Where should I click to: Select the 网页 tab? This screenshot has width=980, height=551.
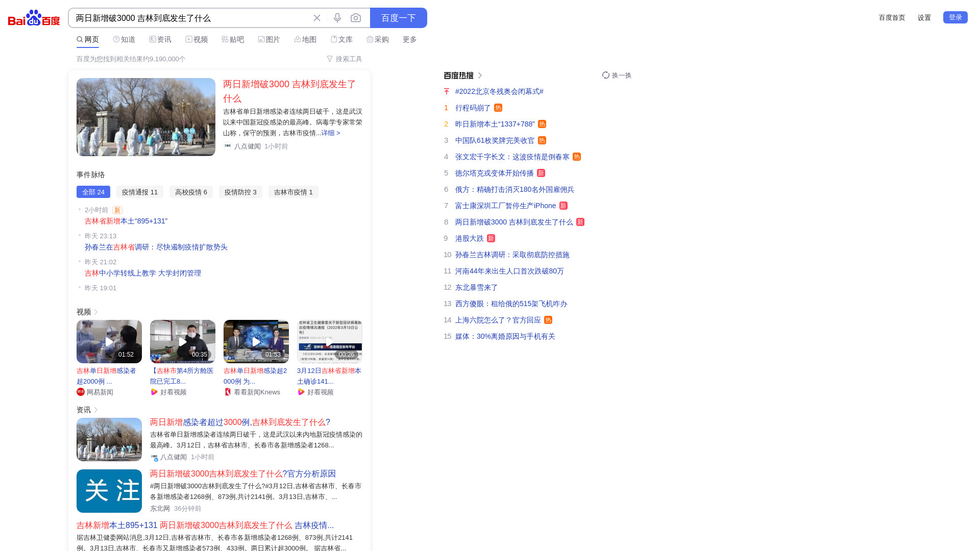click(88, 39)
